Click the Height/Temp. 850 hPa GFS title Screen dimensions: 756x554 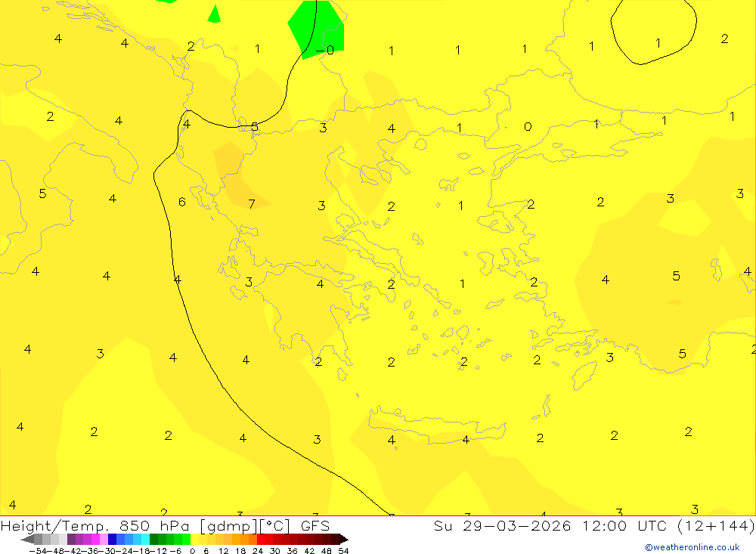165,525
